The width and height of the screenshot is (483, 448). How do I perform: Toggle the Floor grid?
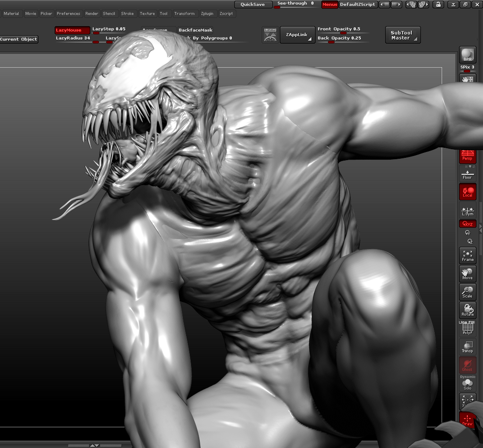467,174
